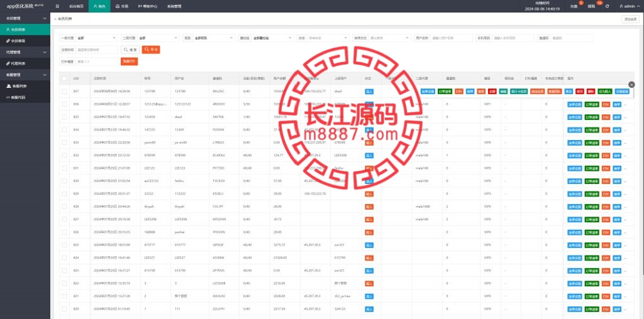Click 充值 in the top bar
This screenshot has height=319, width=644.
(x=574, y=6)
